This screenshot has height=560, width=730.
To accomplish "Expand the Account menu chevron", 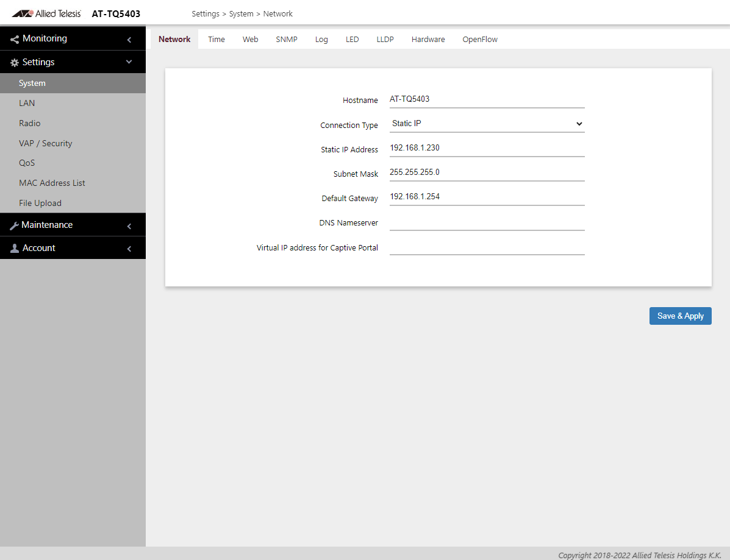I will tap(129, 249).
